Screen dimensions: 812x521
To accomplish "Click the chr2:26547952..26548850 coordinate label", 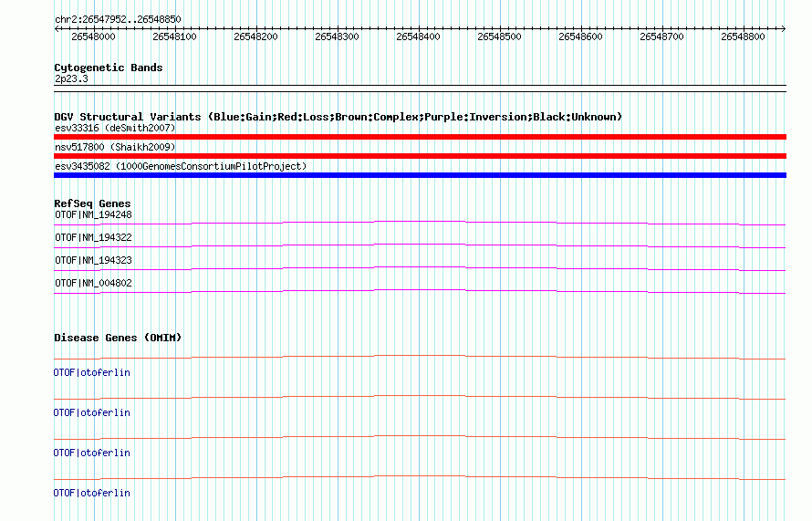I will point(118,20).
